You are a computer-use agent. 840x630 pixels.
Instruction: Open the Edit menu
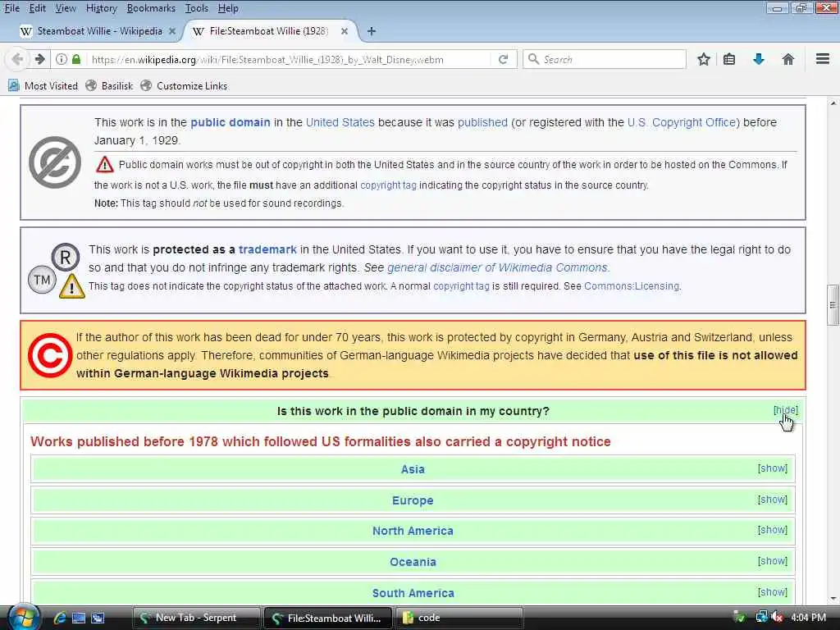38,8
